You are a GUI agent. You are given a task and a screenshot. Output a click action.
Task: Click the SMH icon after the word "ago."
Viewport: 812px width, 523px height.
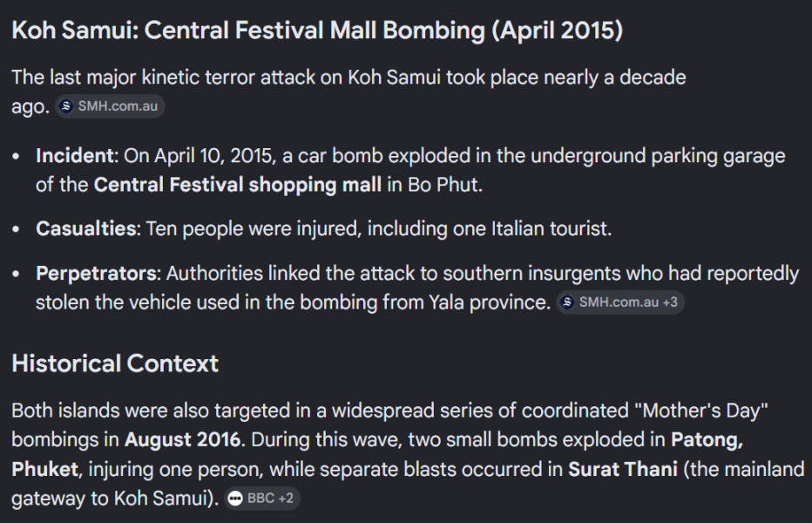point(68,106)
